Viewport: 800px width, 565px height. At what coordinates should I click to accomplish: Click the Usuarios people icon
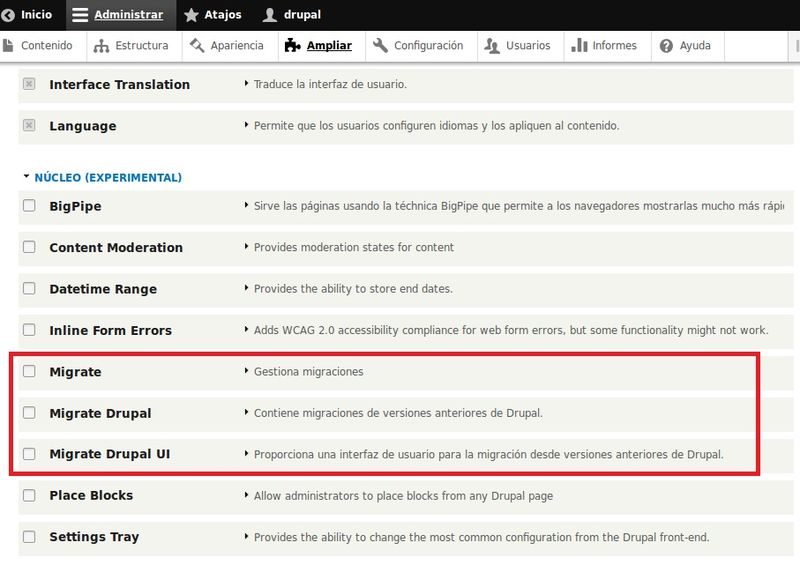pos(492,45)
